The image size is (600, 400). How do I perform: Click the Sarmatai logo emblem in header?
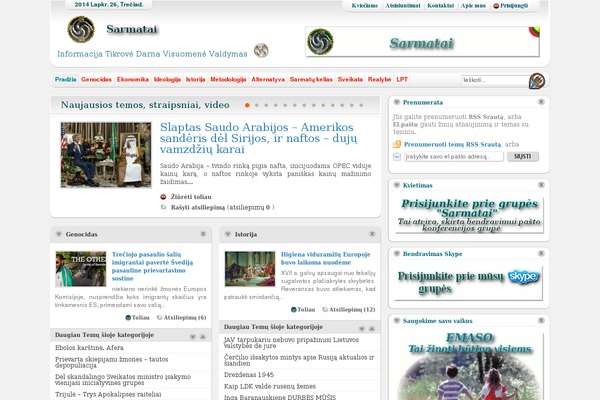coord(81,30)
